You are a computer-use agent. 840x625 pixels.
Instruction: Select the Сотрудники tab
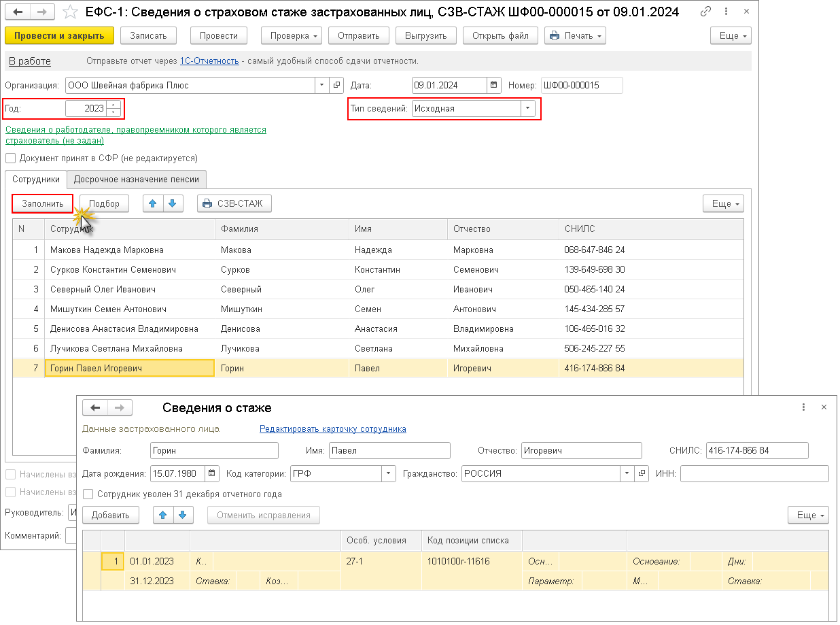[36, 180]
